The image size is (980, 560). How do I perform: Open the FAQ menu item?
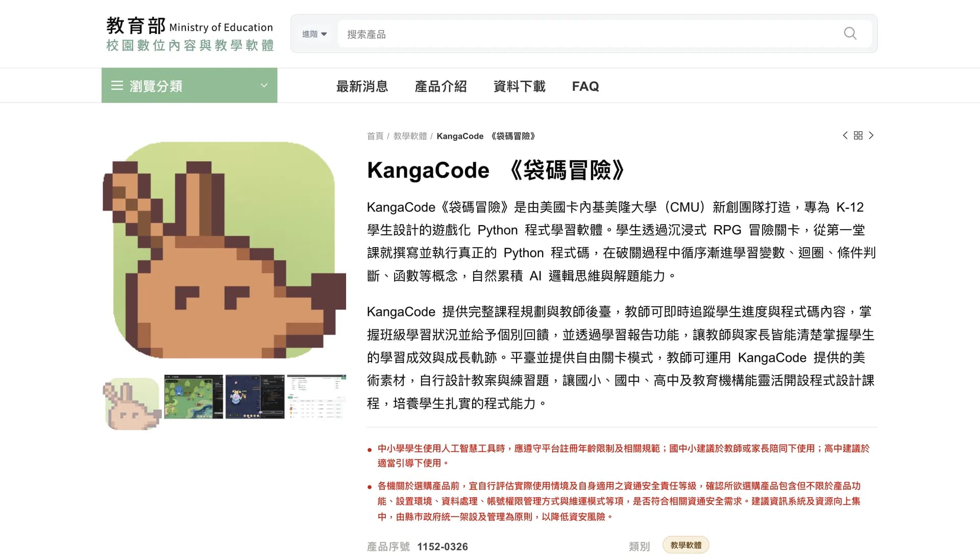(585, 86)
